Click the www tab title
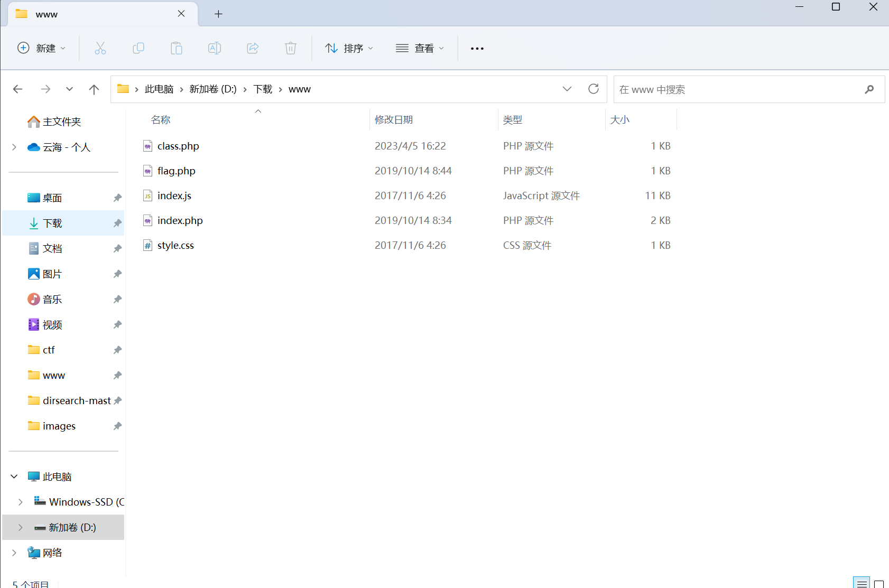The height and width of the screenshot is (588, 889). [47, 14]
